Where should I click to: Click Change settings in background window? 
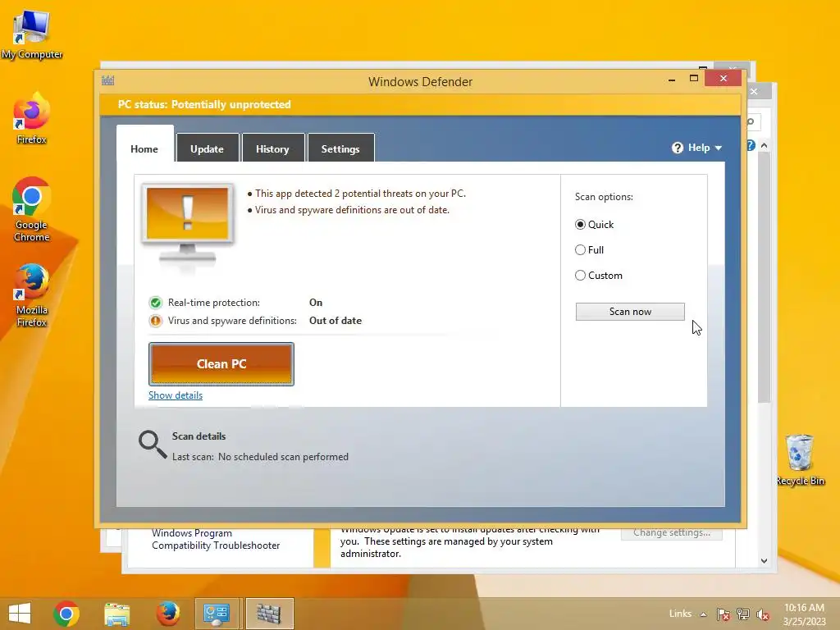point(672,532)
